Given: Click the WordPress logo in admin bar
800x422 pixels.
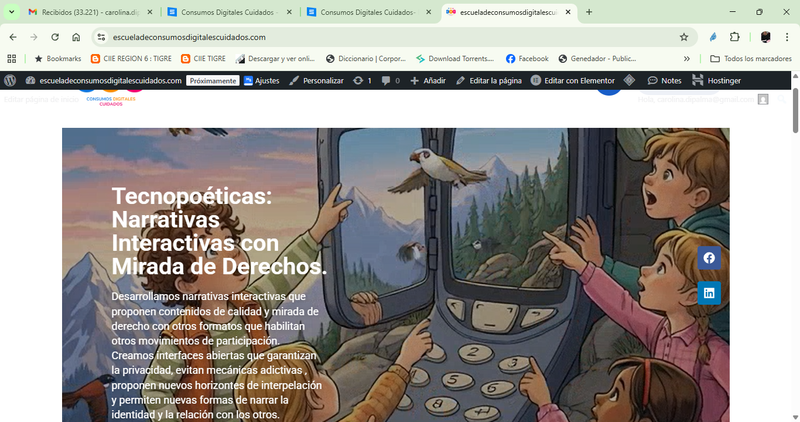Looking at the screenshot, I should (x=10, y=80).
